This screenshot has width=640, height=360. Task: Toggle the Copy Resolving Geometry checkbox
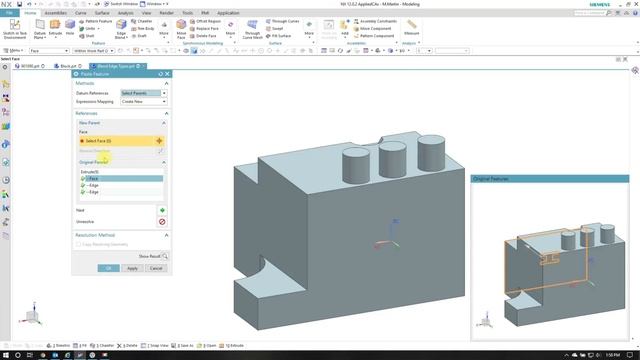pyautogui.click(x=78, y=244)
